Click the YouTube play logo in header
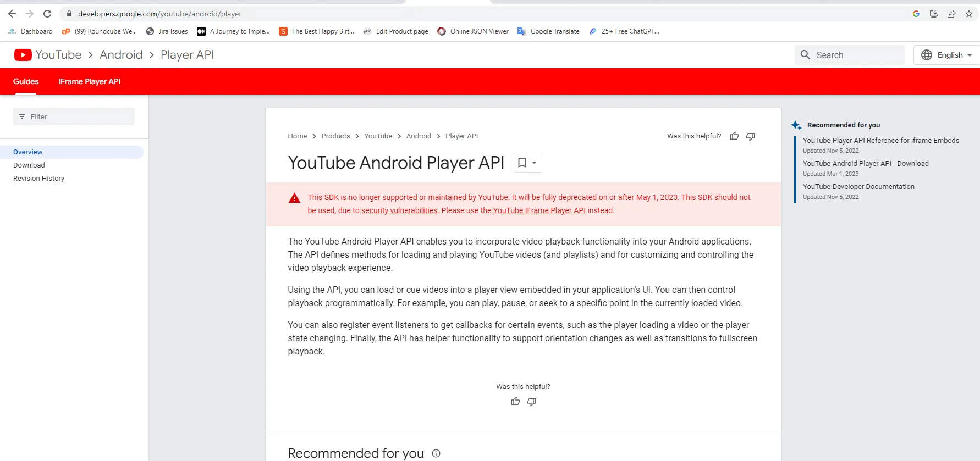 23,55
